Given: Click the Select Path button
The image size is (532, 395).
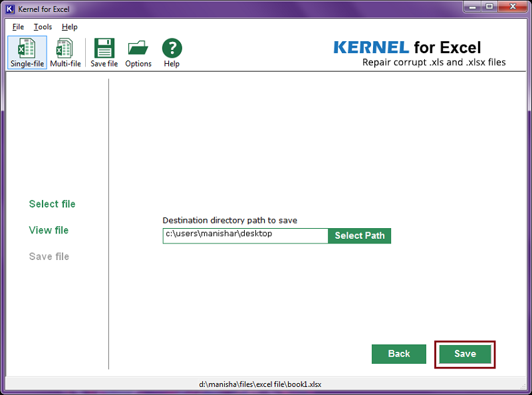Looking at the screenshot, I should tap(360, 235).
